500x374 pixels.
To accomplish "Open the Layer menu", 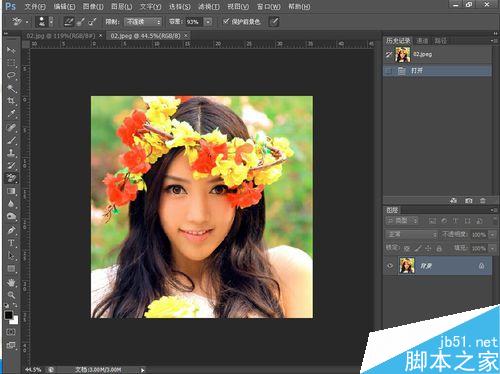I will (x=121, y=6).
